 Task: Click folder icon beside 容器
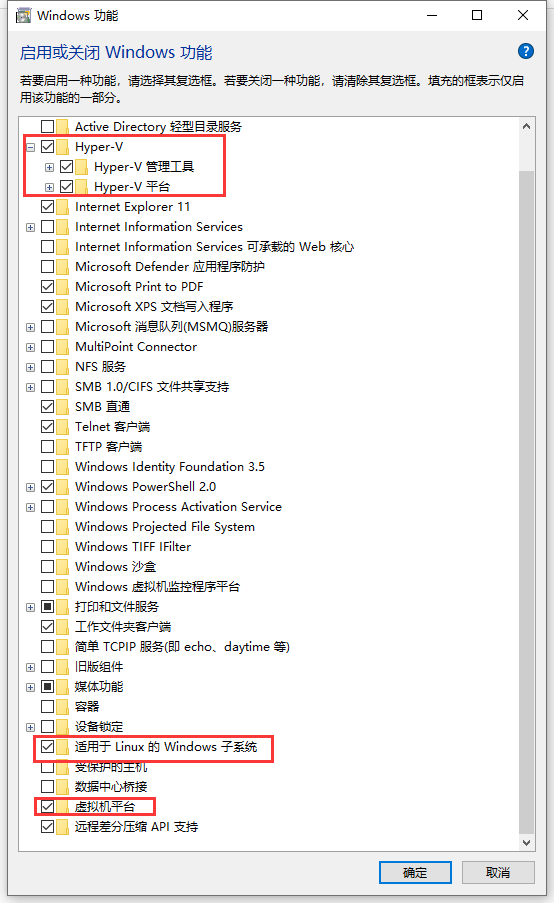[x=63, y=706]
